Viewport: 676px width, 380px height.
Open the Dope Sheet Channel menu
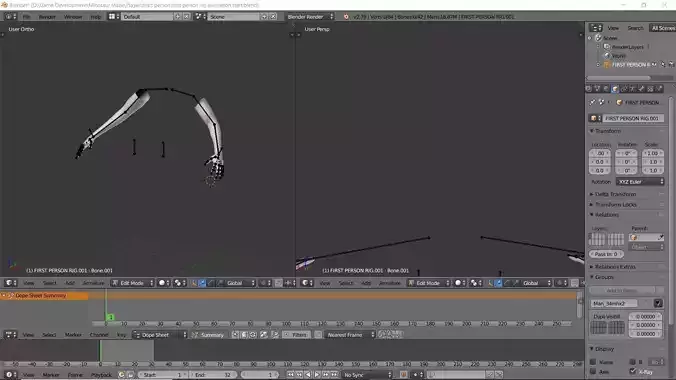(99, 335)
